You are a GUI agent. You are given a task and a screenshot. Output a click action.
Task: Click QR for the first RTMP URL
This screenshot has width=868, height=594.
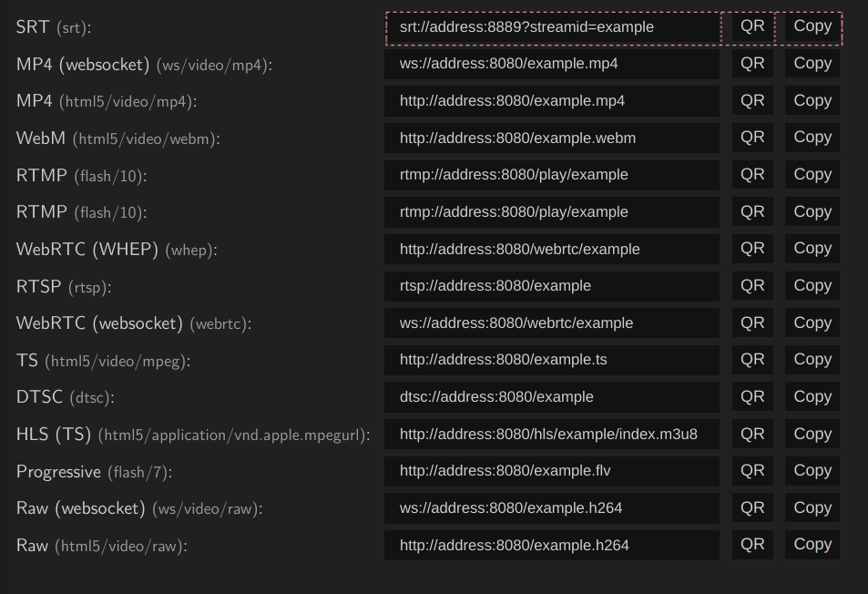(751, 174)
